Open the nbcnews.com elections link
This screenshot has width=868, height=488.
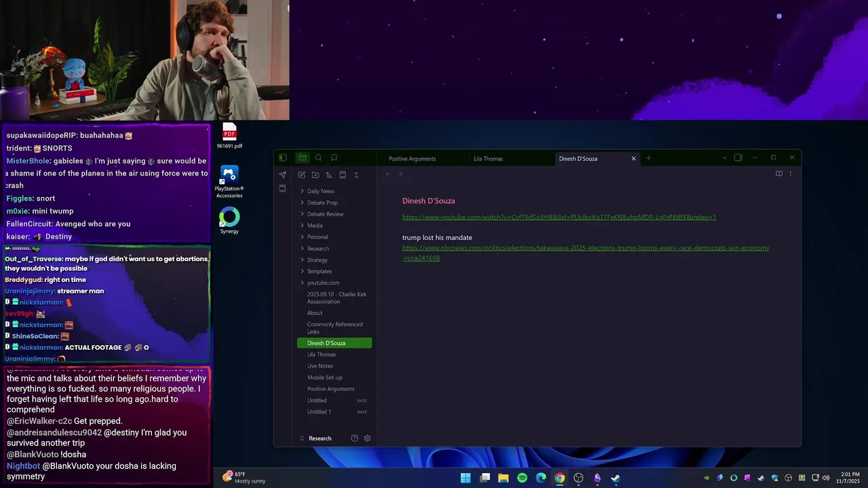coord(586,253)
